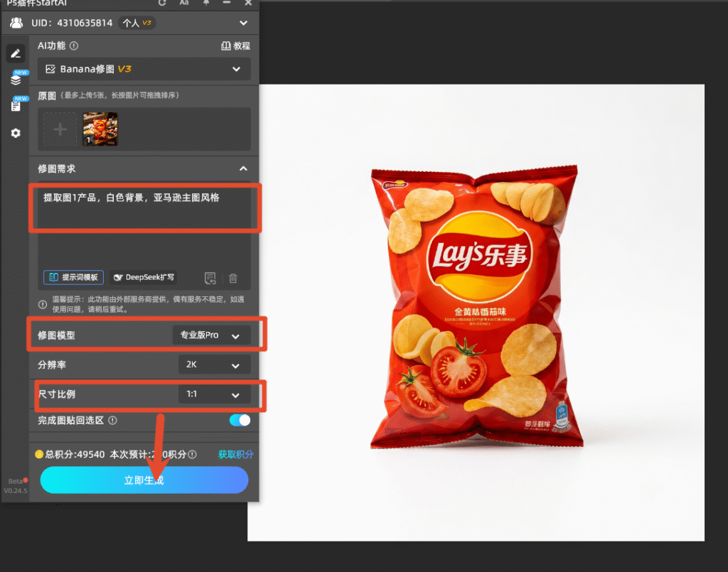This screenshot has width=728, height=572.
Task: Click the refresh icon in panel title bar
Action: 162,3
